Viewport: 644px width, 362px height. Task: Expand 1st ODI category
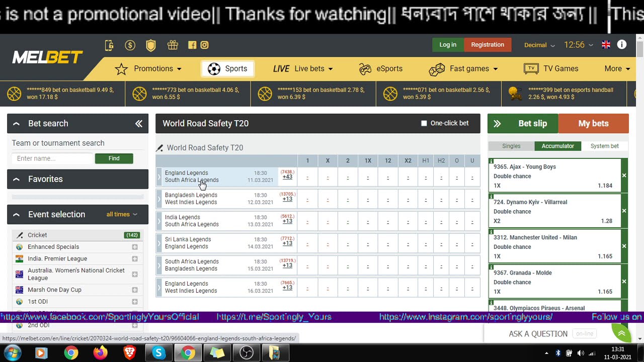(135, 302)
